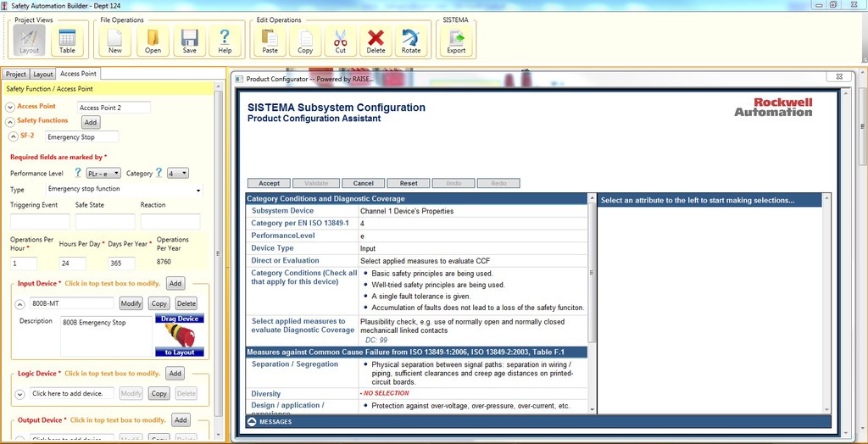868x444 pixels.
Task: Collapse the Access Point section
Action: (x=10, y=107)
